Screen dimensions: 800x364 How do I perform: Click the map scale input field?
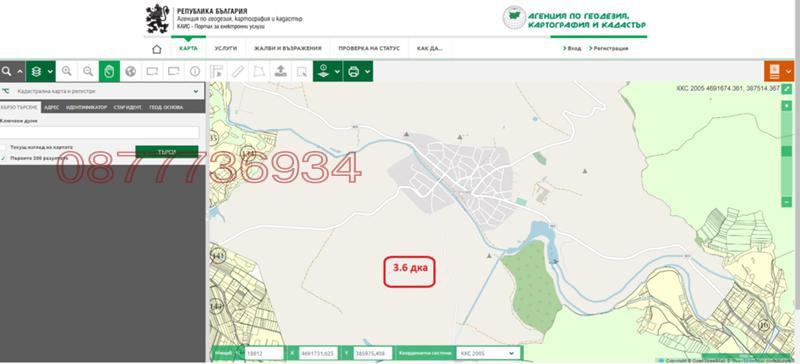tap(264, 353)
